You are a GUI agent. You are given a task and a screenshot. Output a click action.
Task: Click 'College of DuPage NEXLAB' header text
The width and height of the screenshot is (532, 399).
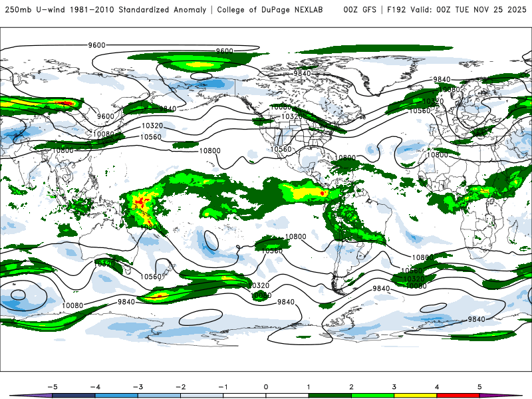coord(270,9)
